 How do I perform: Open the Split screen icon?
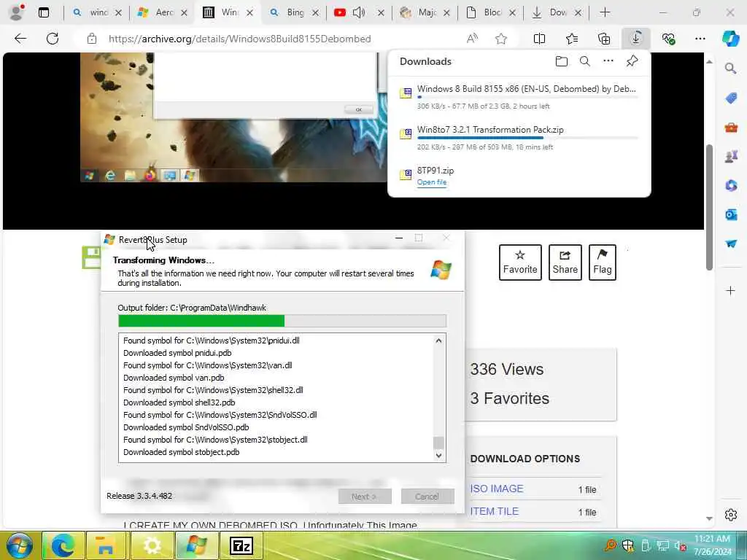(x=539, y=39)
